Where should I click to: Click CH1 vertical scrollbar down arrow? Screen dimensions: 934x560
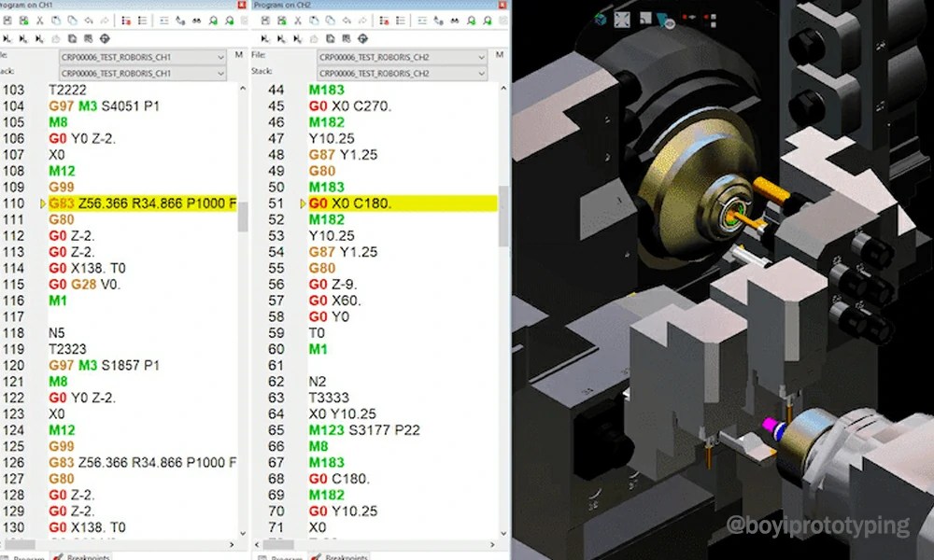tap(243, 533)
